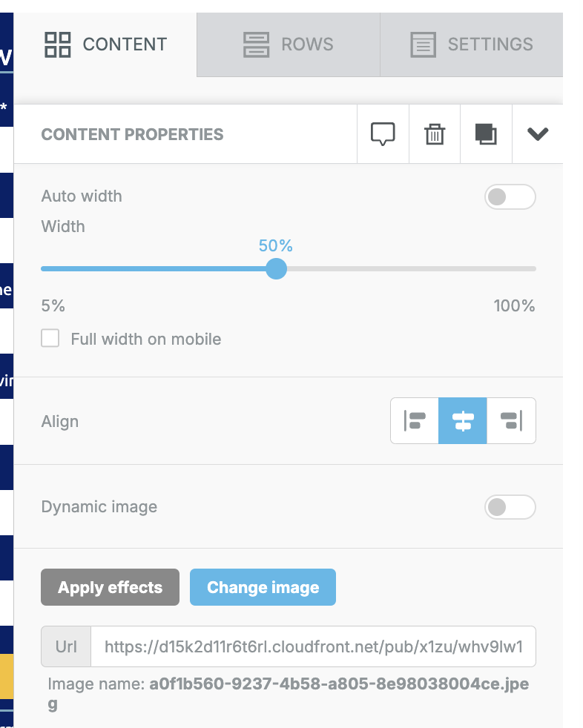
Task: Collapse Content Properties with chevron arrow
Action: (x=538, y=134)
